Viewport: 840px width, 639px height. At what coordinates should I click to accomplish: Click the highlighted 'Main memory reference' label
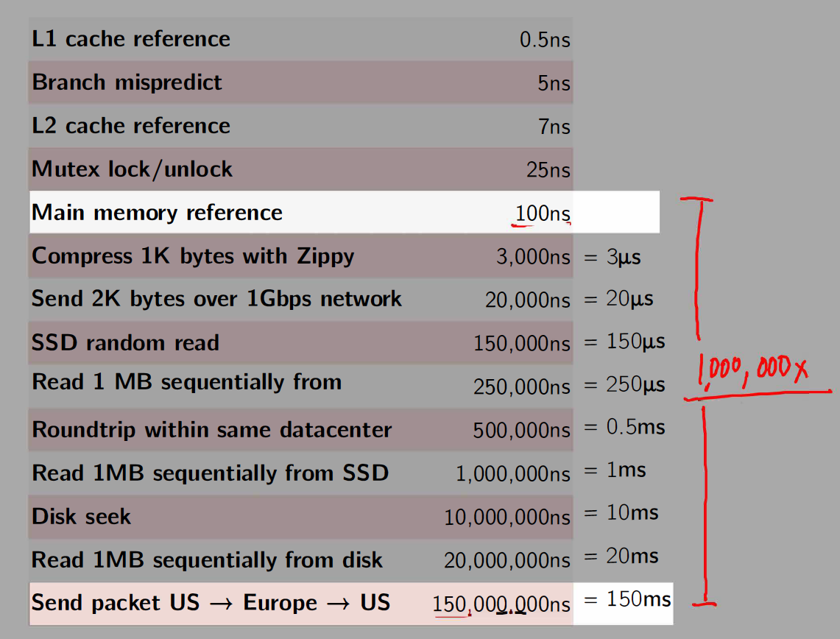157,213
